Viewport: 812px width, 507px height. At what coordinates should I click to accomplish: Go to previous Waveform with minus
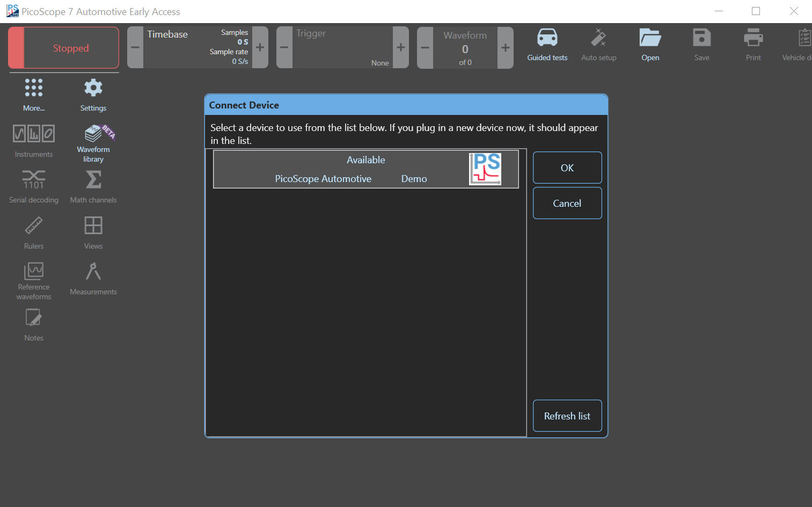pyautogui.click(x=425, y=47)
